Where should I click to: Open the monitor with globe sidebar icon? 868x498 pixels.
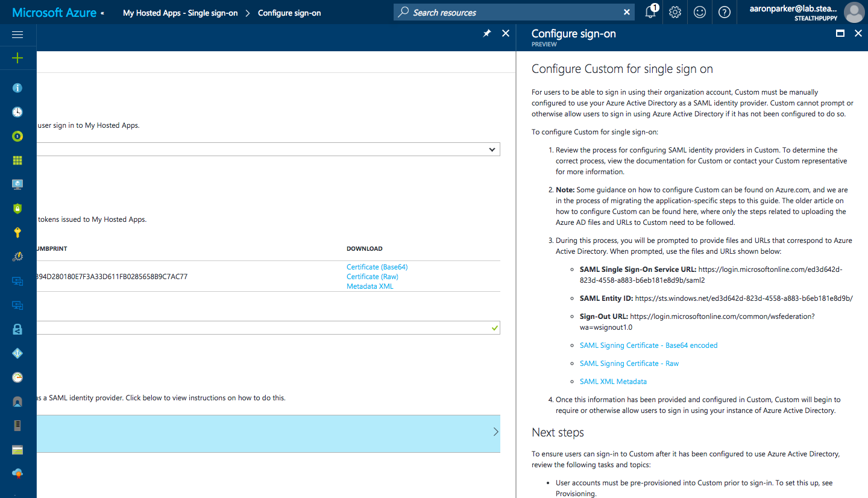pos(17,184)
